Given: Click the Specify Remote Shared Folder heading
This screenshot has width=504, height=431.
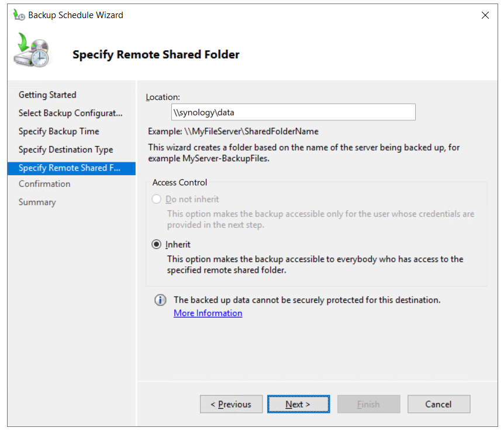Looking at the screenshot, I should pyautogui.click(x=156, y=55).
